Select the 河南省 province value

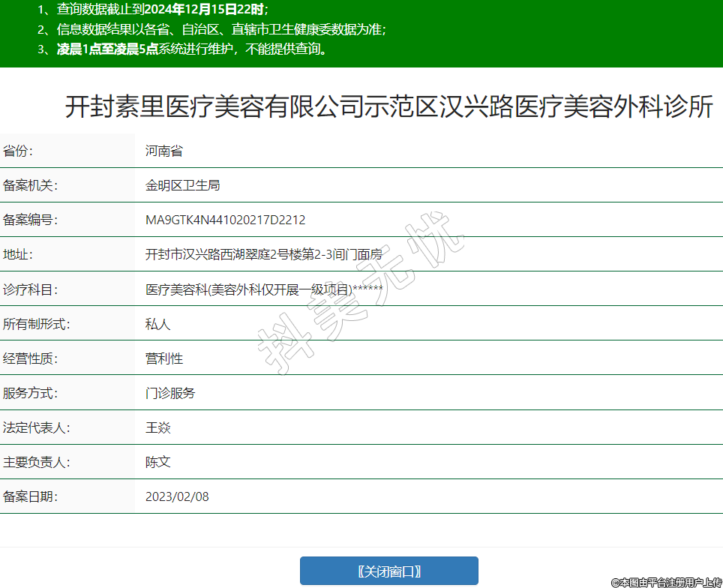click(x=164, y=151)
